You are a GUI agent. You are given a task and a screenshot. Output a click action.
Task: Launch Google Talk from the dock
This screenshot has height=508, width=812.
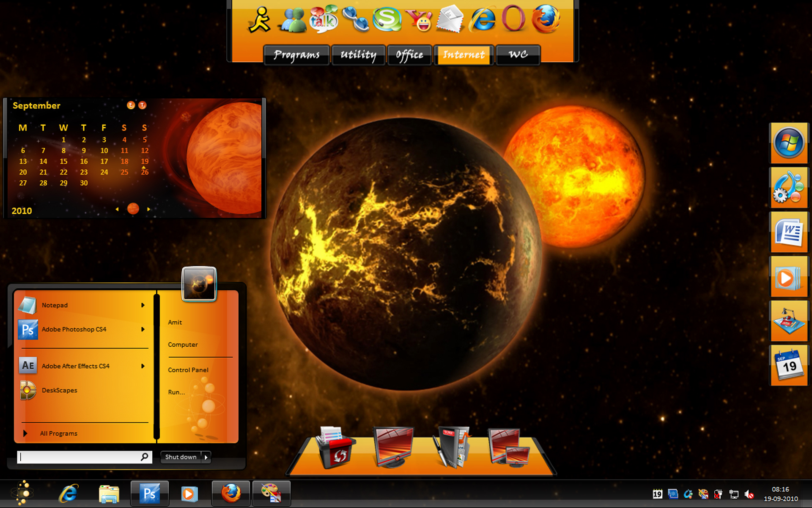[324, 19]
